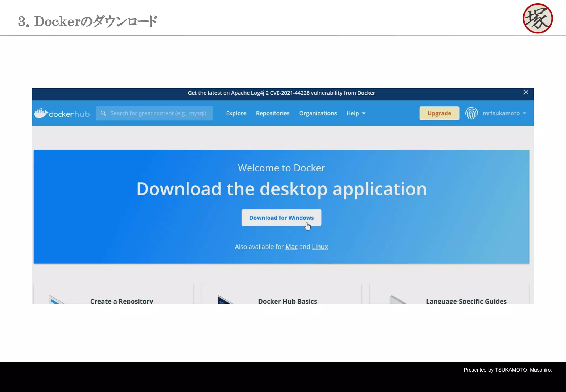Viewport: 566px width, 392px height.
Task: Click the "Welcome to Docker" text
Action: 281,168
